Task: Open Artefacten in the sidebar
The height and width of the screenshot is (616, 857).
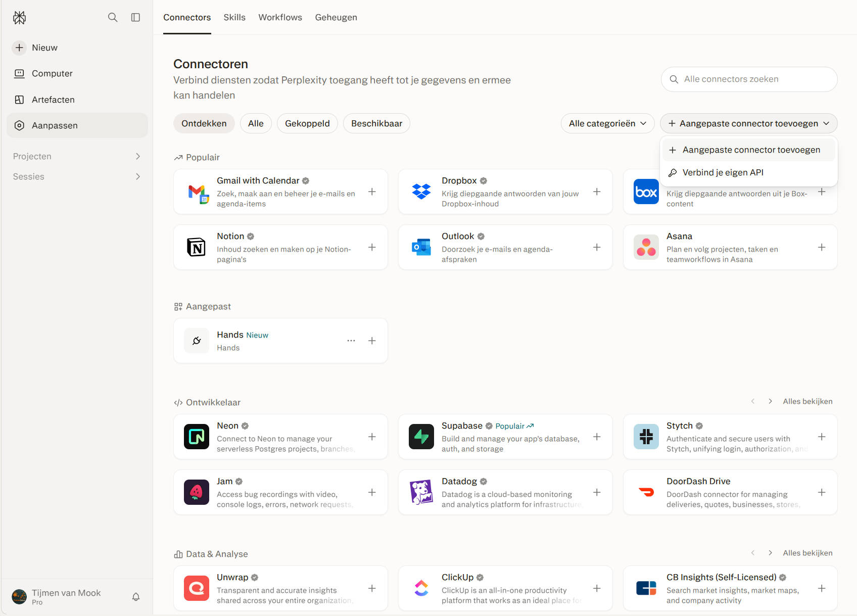Action: (x=77, y=100)
